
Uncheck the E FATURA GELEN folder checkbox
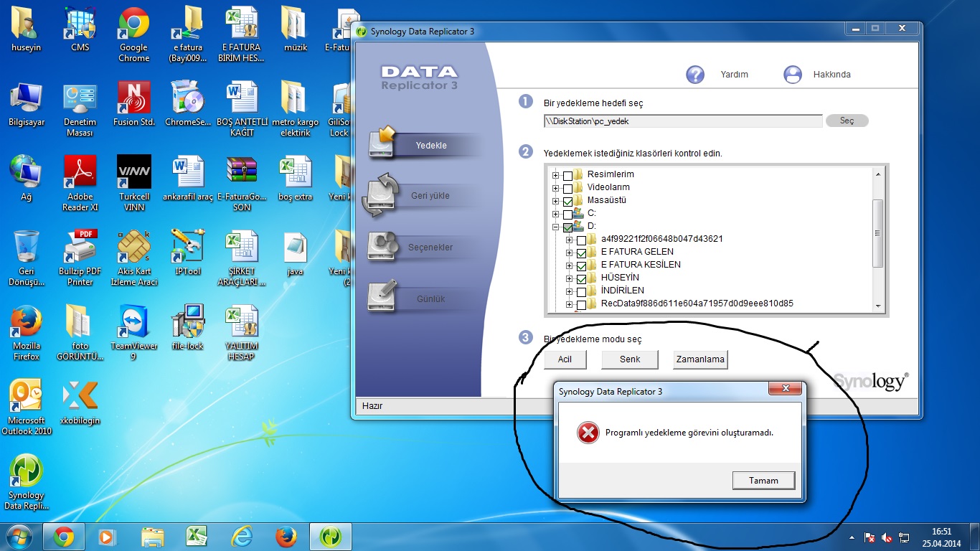tap(581, 253)
